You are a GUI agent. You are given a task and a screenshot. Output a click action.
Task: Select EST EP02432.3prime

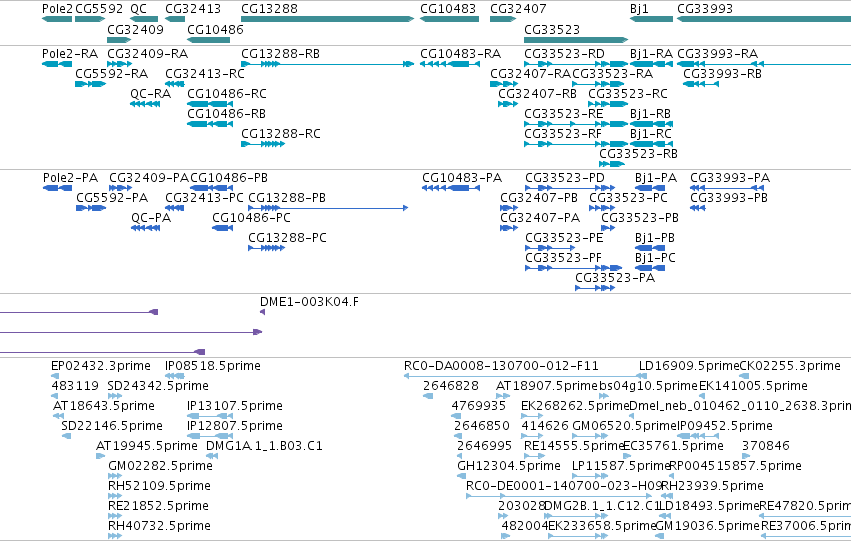coord(55,376)
